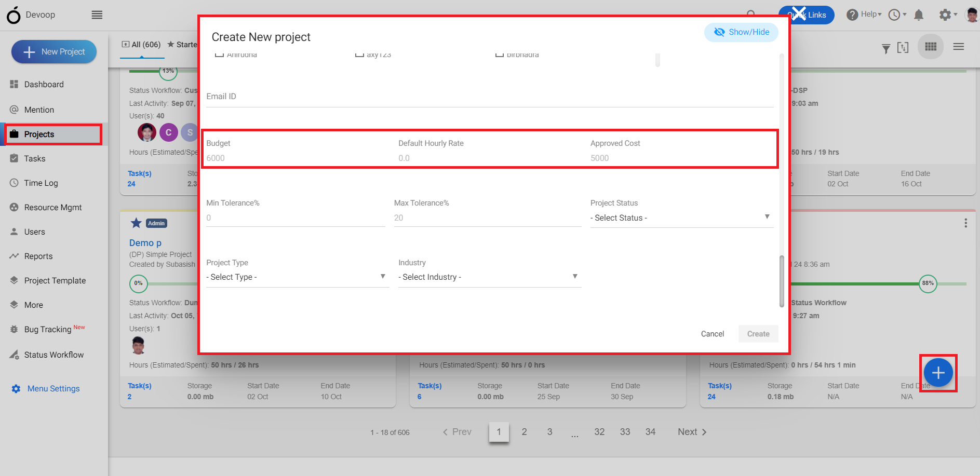Click the Status Workflow icon
The image size is (980, 476).
pos(14,355)
